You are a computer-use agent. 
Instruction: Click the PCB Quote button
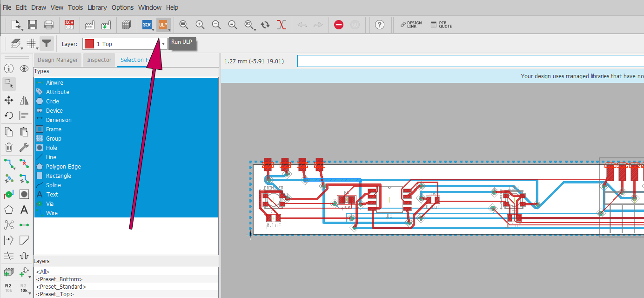pos(441,25)
